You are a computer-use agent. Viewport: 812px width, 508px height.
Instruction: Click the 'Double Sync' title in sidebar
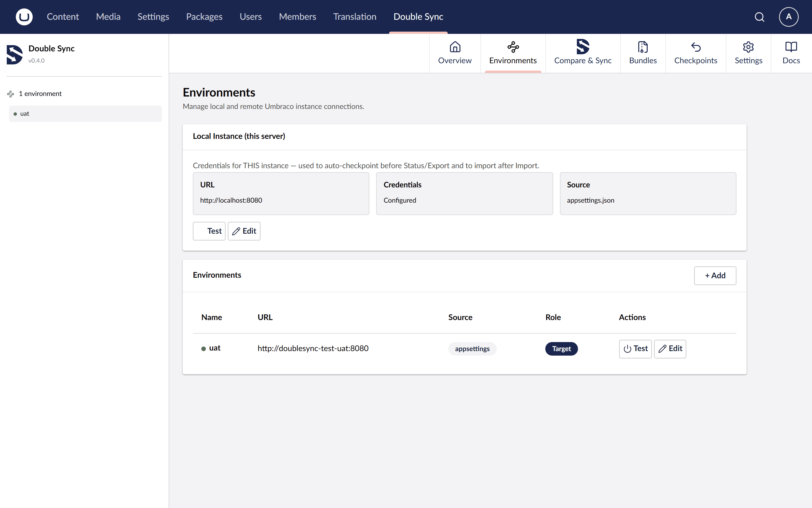[x=51, y=49]
